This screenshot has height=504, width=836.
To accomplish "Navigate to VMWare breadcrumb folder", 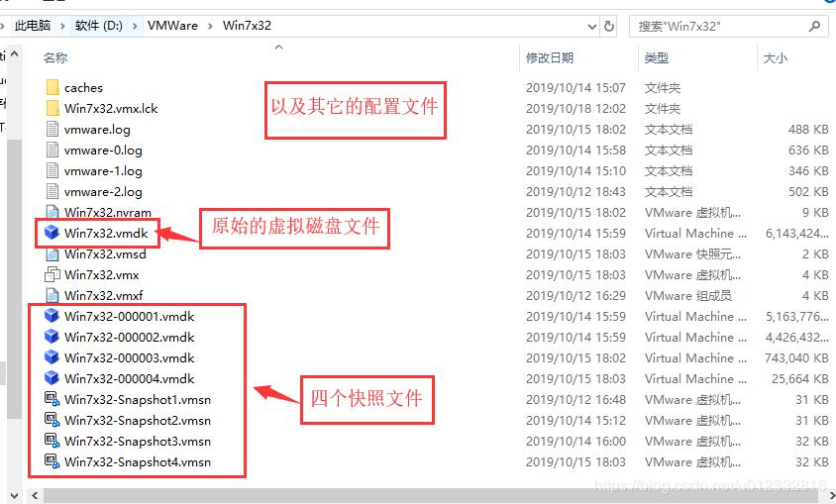I will pos(172,26).
